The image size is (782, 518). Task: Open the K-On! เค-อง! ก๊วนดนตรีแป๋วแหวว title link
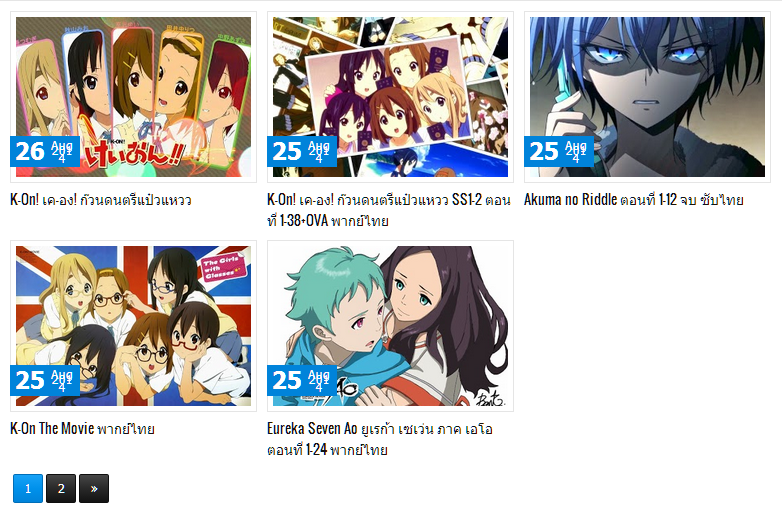[x=101, y=200]
